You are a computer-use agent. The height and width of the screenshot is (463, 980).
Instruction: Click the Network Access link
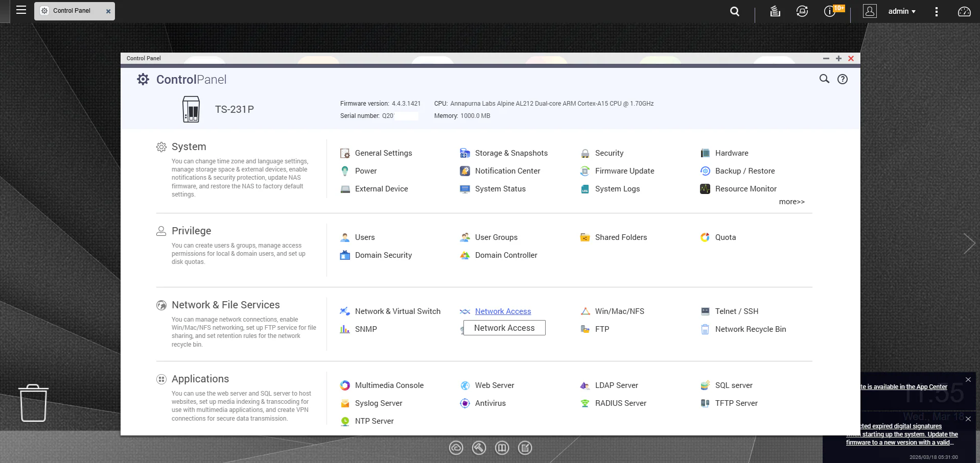coord(503,311)
